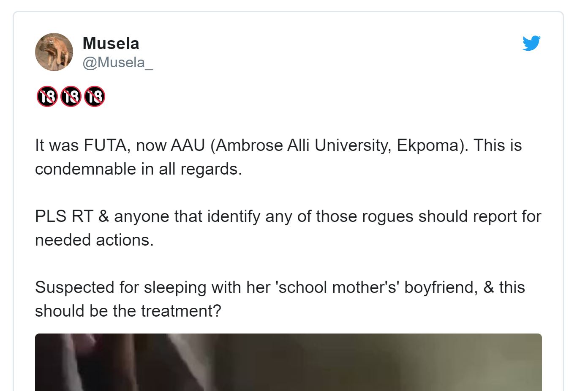The image size is (588, 391).
Task: Open the Musela display name link
Action: pyautogui.click(x=111, y=43)
